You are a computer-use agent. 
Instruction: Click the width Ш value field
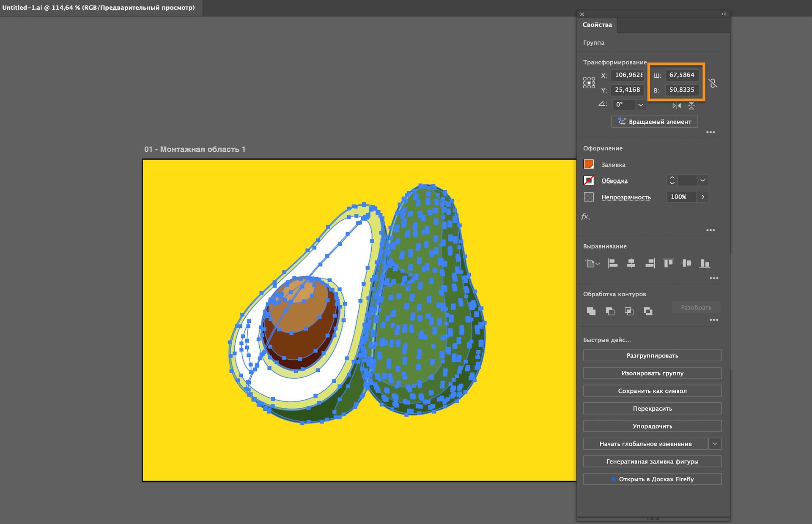coord(682,75)
